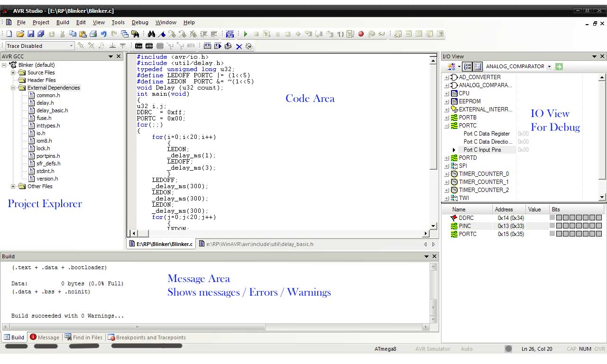Click the black AVR chip icon
The image size is (607, 364).
point(149,46)
